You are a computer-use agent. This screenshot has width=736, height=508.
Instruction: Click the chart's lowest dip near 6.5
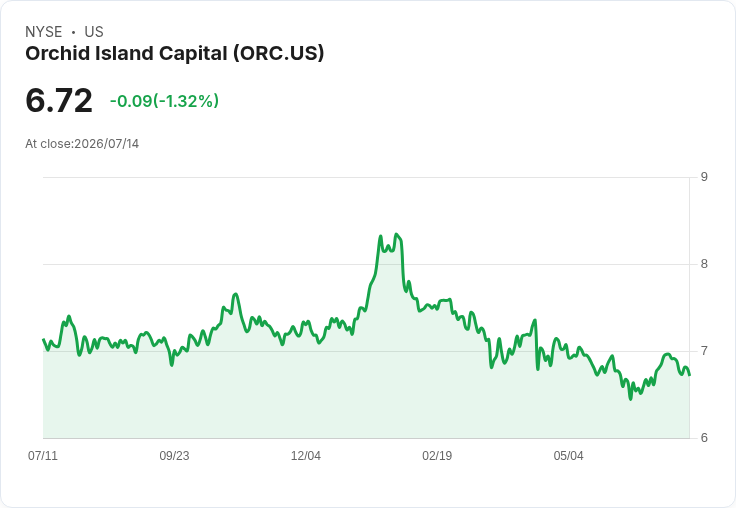630,399
